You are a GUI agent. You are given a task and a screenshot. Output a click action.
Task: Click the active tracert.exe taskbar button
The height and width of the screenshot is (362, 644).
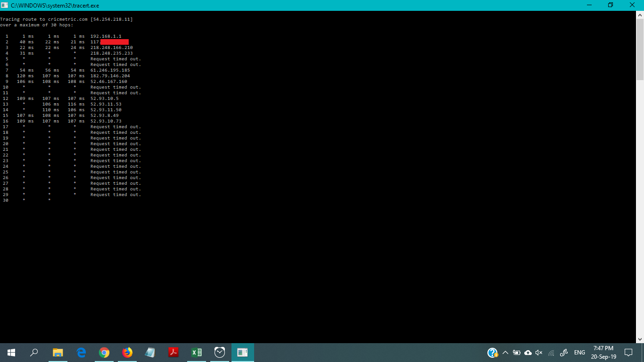pos(243,353)
